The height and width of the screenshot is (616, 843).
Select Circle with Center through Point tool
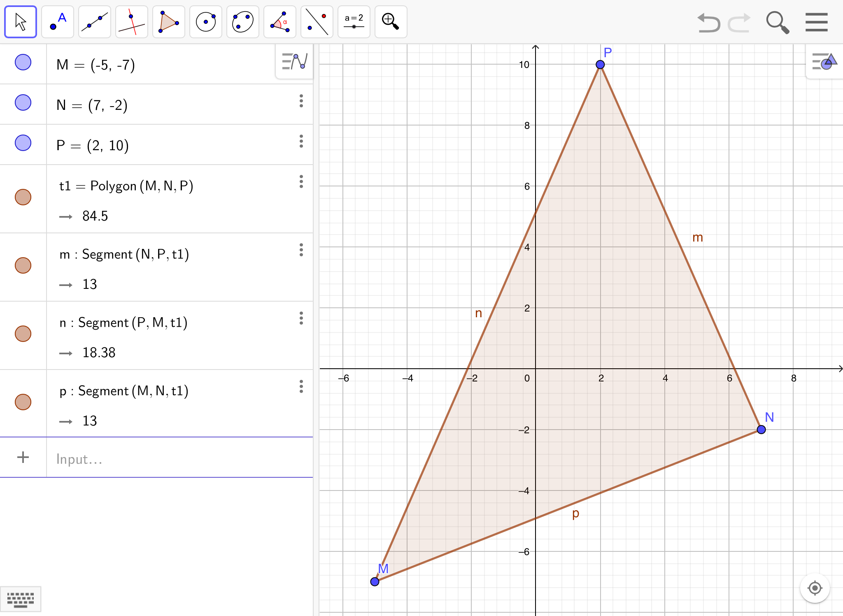pos(206,22)
